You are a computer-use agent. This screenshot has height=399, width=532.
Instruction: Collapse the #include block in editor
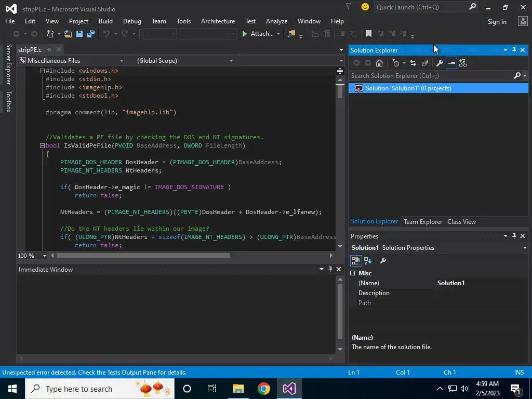pyautogui.click(x=42, y=71)
